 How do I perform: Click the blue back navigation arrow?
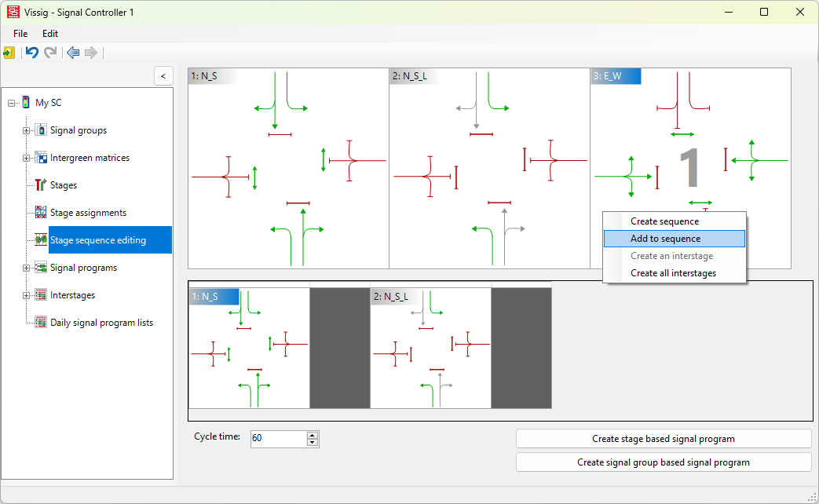point(73,53)
